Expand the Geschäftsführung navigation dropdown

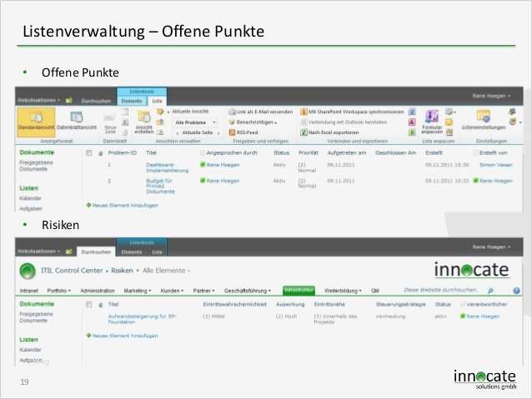(x=248, y=291)
